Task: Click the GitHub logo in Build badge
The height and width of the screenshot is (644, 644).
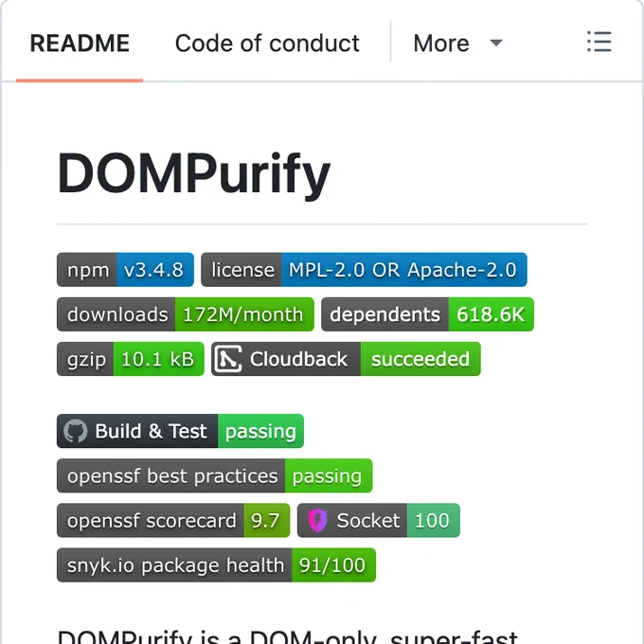Action: click(75, 431)
